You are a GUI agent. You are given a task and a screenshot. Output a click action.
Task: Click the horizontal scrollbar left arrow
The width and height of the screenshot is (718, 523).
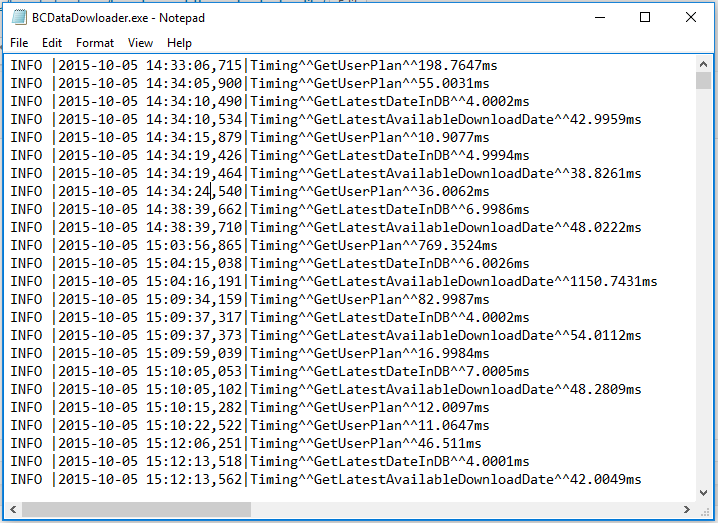[13, 509]
